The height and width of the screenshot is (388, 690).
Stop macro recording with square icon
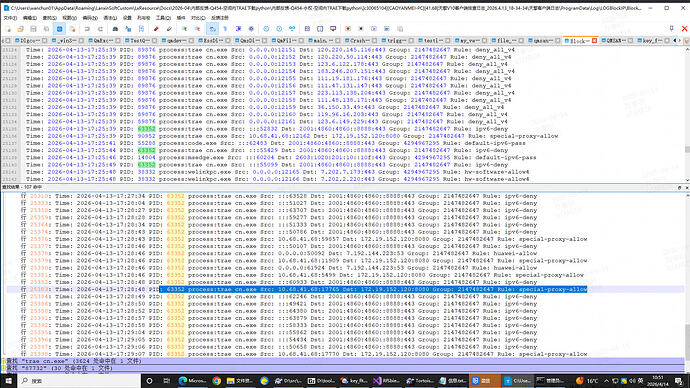(x=361, y=29)
